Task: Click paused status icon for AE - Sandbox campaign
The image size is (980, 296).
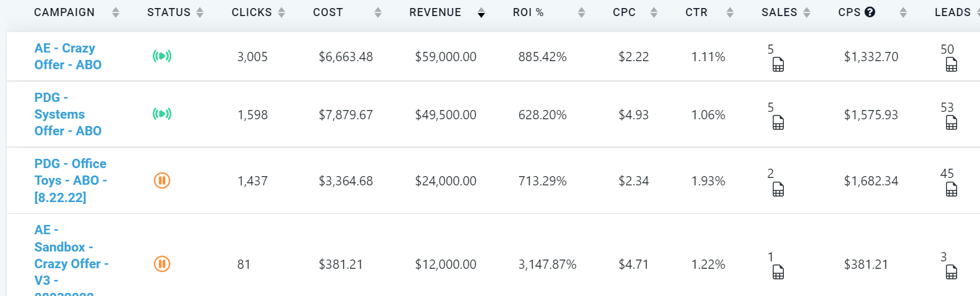Action: (162, 264)
